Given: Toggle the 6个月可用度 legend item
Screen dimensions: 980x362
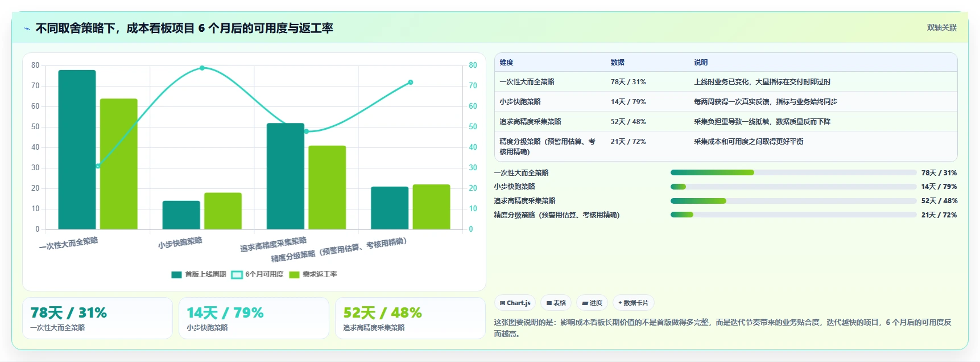Looking at the screenshot, I should click(x=258, y=274).
